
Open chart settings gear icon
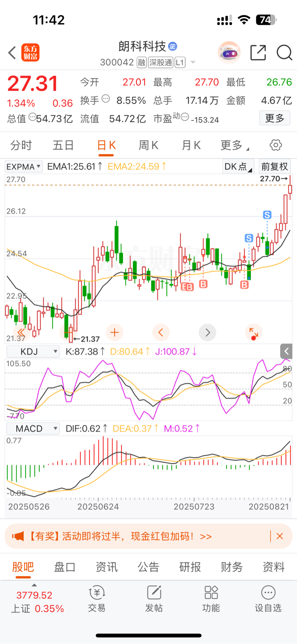tap(276, 145)
